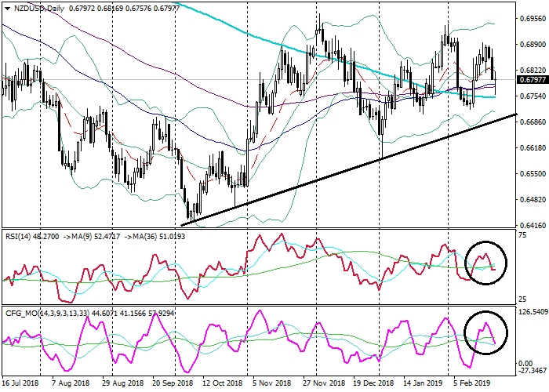Select the current price tag 0.67977
This screenshot has height=392, width=549.
[533, 79]
